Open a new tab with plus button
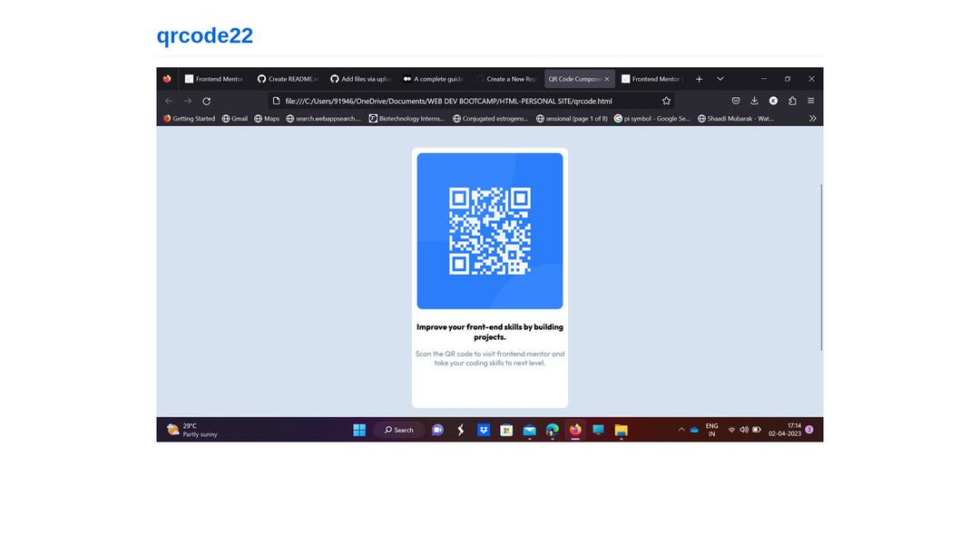Viewport: 980px width, 544px height. 699,79
